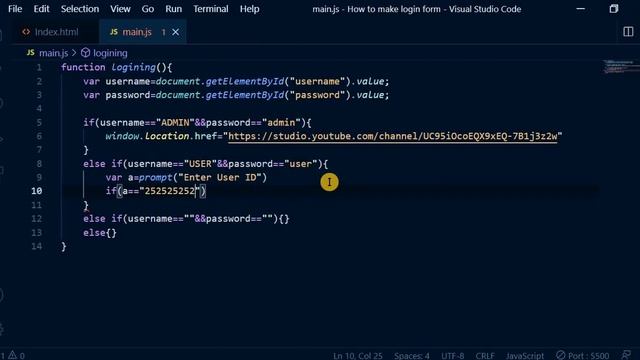This screenshot has height=360, width=640.
Task: Click line number 1 in the gutter
Action: point(39,67)
